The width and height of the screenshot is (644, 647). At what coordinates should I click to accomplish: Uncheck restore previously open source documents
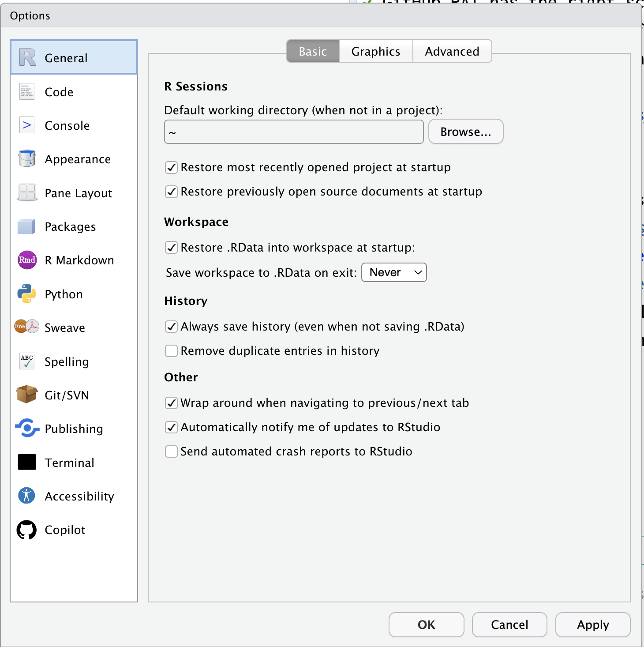click(171, 192)
